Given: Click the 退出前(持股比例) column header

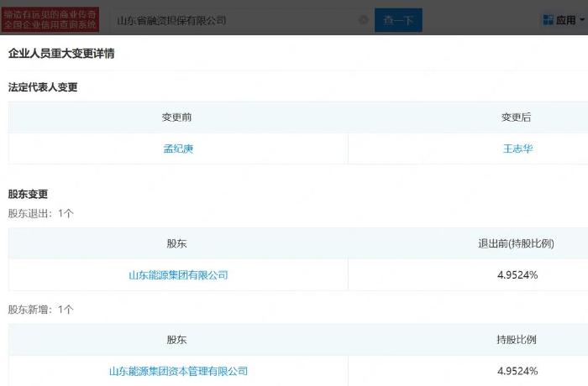Looking at the screenshot, I should coord(517,243).
